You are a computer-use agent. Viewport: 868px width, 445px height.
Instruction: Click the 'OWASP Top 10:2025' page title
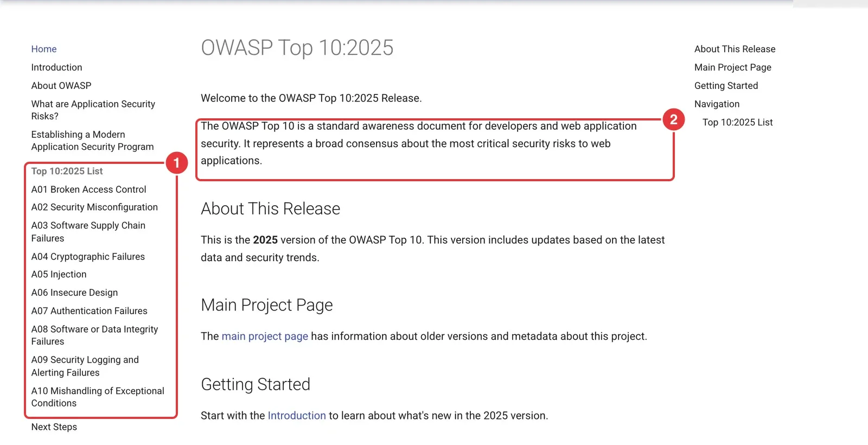pyautogui.click(x=297, y=48)
